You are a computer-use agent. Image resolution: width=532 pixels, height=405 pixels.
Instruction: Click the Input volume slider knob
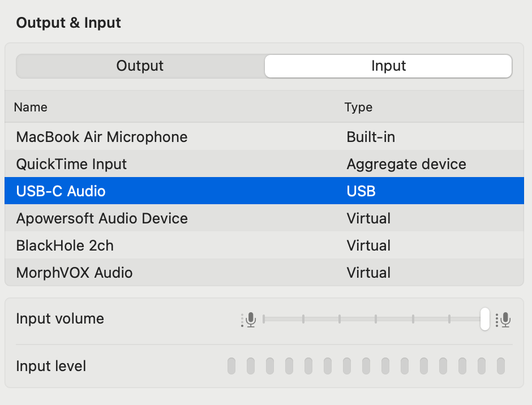pos(484,319)
